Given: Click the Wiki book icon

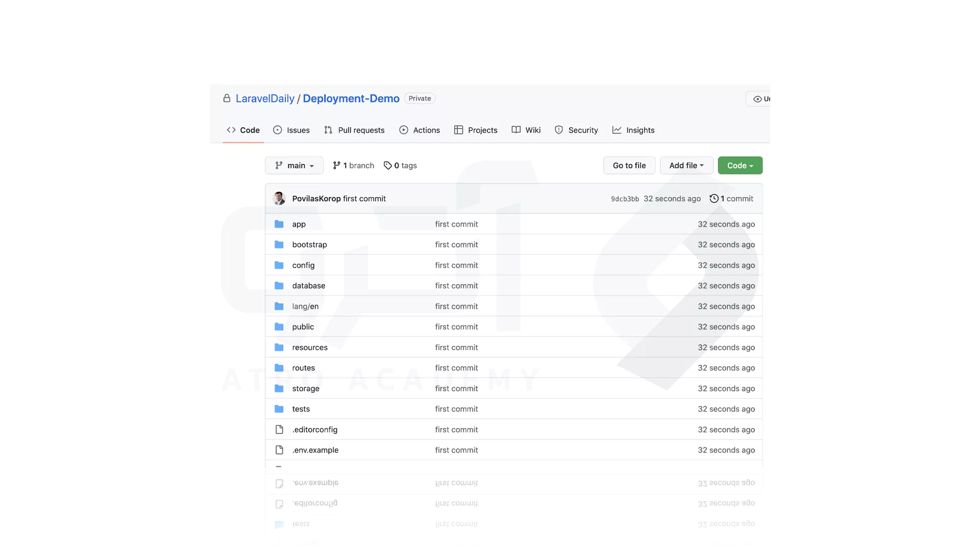Looking at the screenshot, I should pos(516,130).
